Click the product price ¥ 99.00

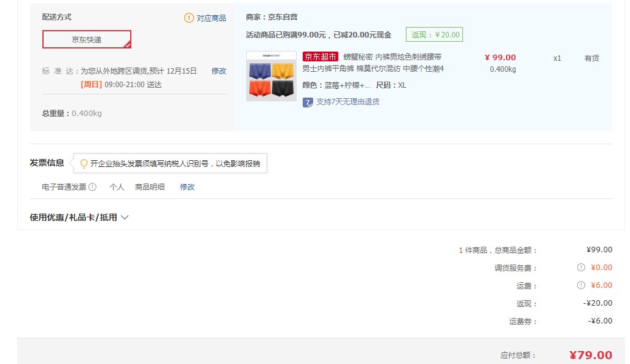(500, 58)
